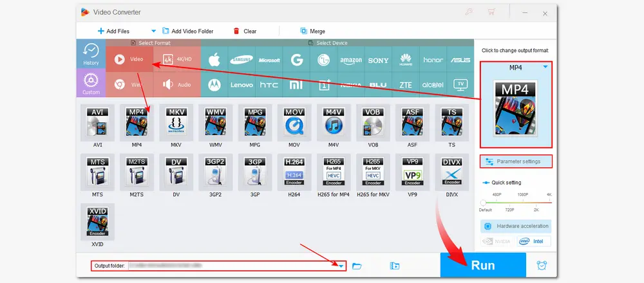Open the Amazon device category
The height and width of the screenshot is (283, 644).
point(351,60)
